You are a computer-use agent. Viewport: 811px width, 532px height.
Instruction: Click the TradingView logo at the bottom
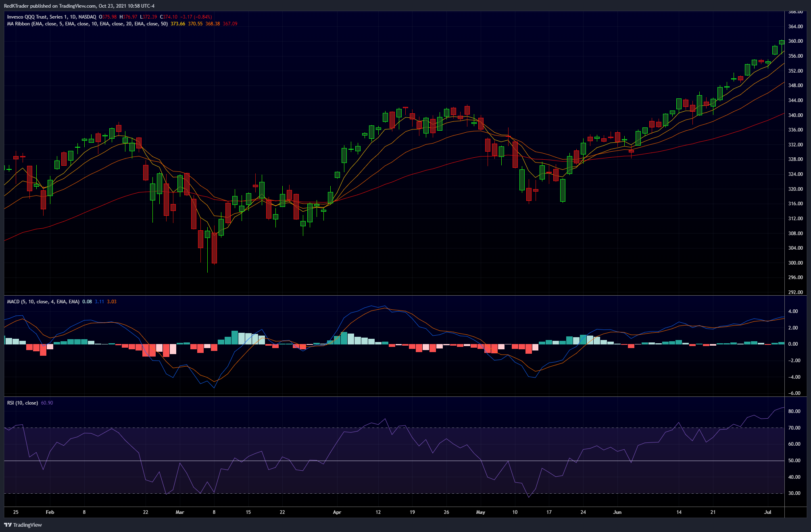[23, 525]
